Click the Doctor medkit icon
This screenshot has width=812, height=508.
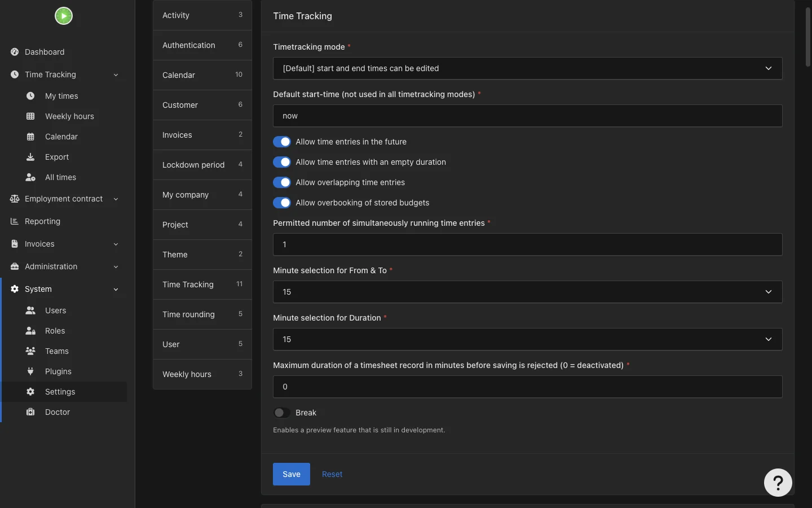[30, 412]
